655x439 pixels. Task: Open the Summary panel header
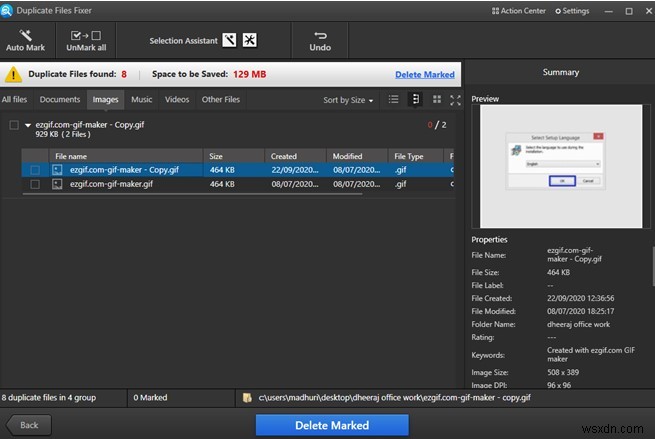pyautogui.click(x=560, y=72)
